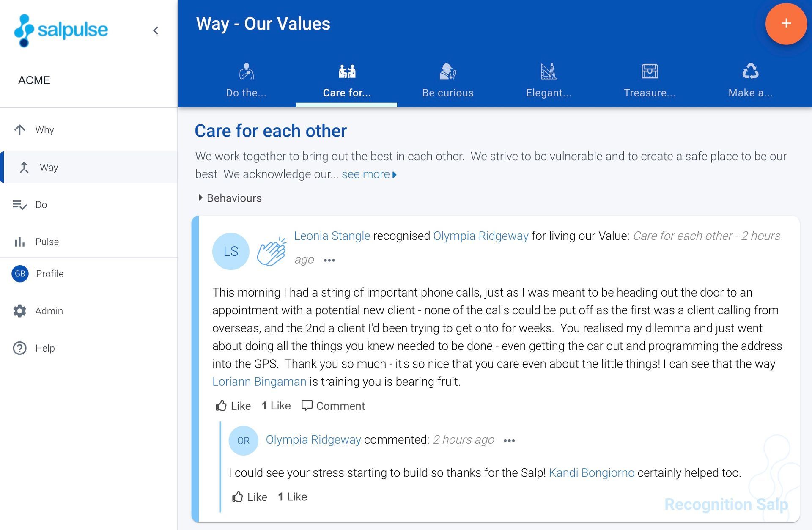The image size is (812, 530).
Task: Like Leonia Stangle's recognition post
Action: pos(233,406)
